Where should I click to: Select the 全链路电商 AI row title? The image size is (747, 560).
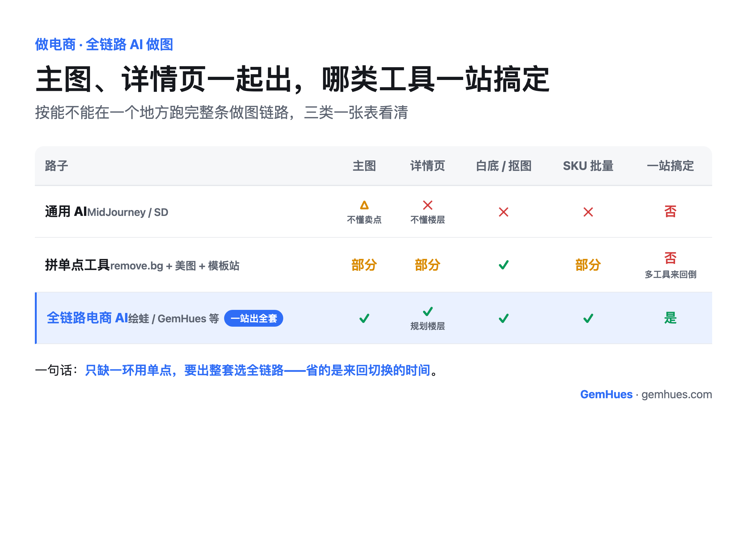[87, 318]
